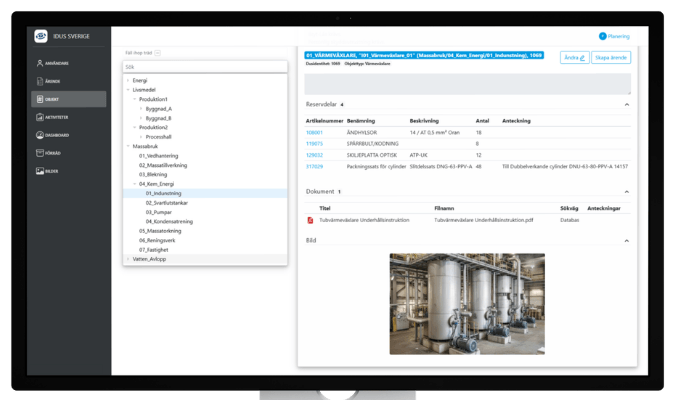The width and height of the screenshot is (675, 400).
Task: Select 05_Massatorkning in the tree
Action: (x=160, y=231)
